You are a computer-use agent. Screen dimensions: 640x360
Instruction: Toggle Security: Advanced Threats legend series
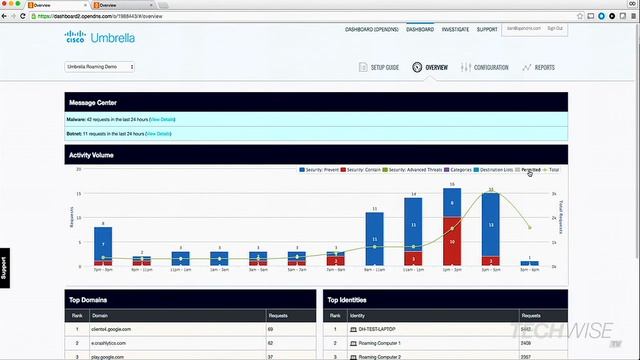point(412,170)
